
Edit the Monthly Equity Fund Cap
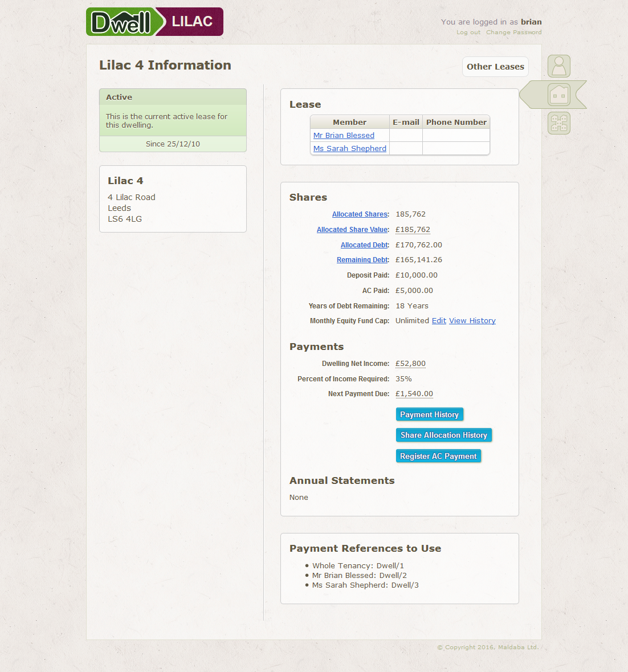pyautogui.click(x=439, y=321)
